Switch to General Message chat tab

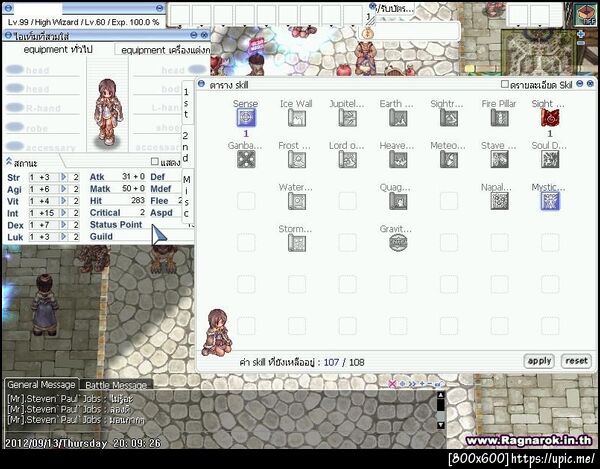click(41, 384)
